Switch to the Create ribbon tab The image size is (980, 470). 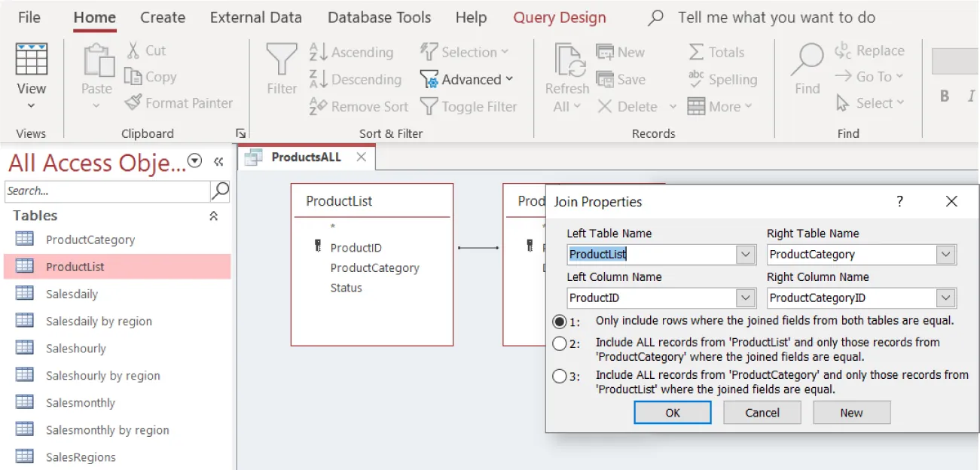coord(162,17)
